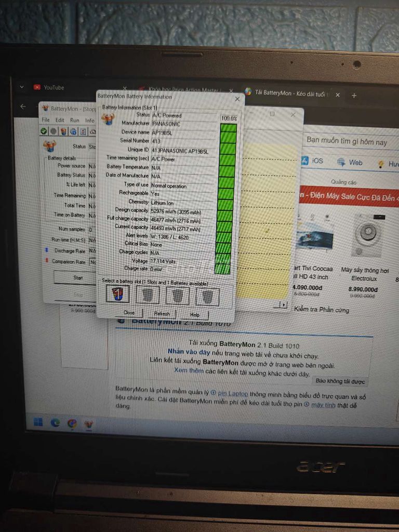This screenshot has height=532, width=399.
Task: Open the Info menu in BatteryMon
Action: click(x=90, y=121)
